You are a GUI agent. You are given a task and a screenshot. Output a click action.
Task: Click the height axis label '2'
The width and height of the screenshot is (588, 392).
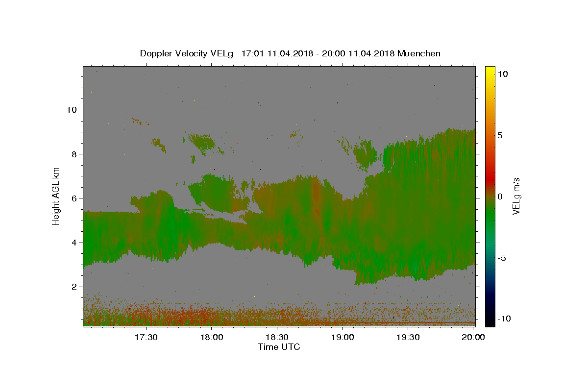73,287
